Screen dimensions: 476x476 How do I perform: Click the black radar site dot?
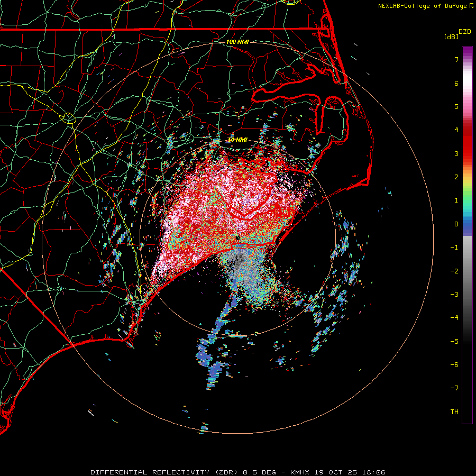237,237
